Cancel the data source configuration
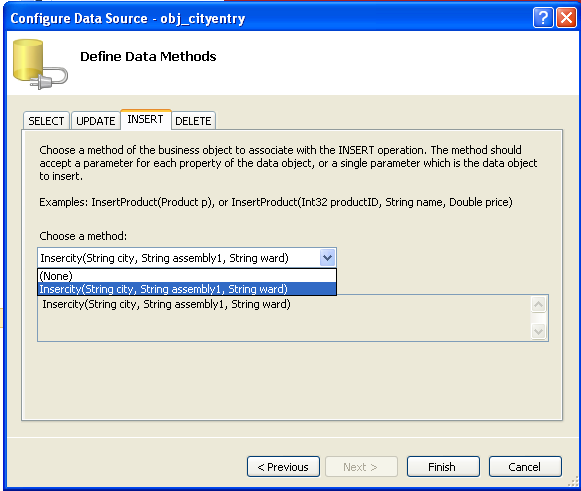581x491 pixels. 525,467
